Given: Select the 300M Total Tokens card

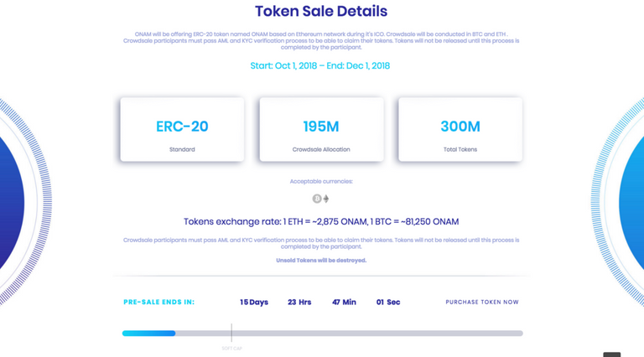Looking at the screenshot, I should [x=460, y=129].
